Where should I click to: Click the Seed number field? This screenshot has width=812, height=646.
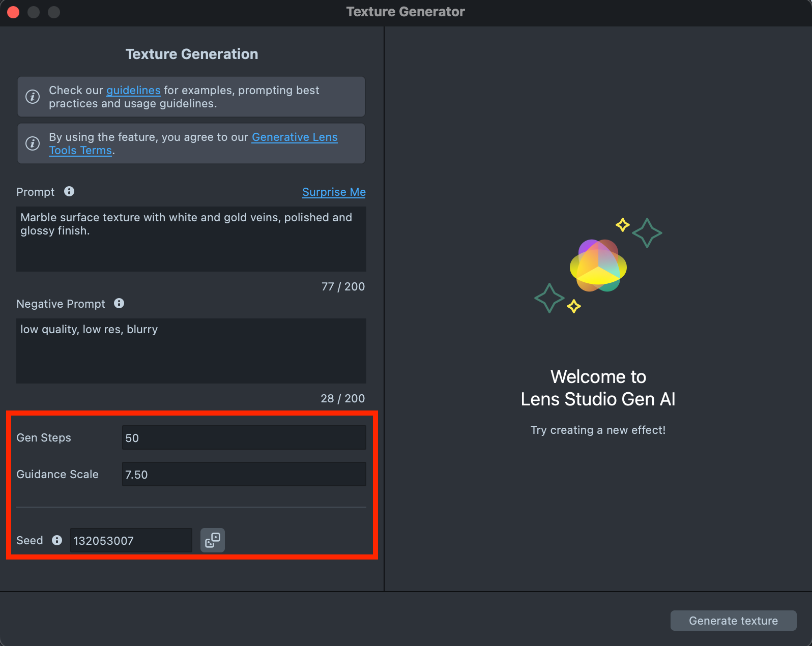click(x=131, y=540)
